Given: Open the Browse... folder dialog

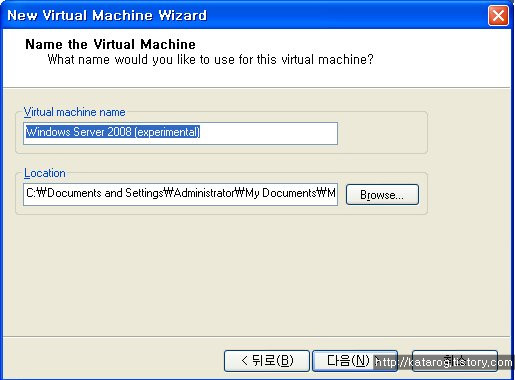Looking at the screenshot, I should pos(382,194).
